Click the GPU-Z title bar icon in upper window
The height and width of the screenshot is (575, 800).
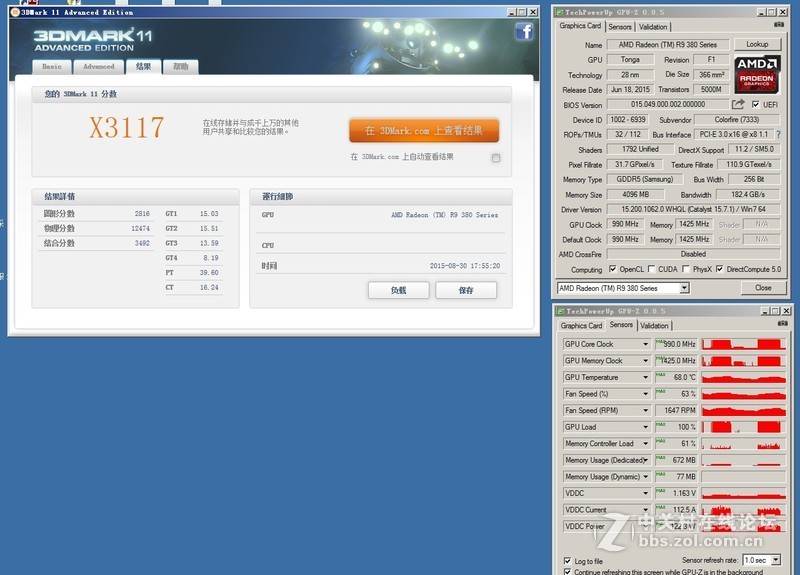[x=560, y=12]
